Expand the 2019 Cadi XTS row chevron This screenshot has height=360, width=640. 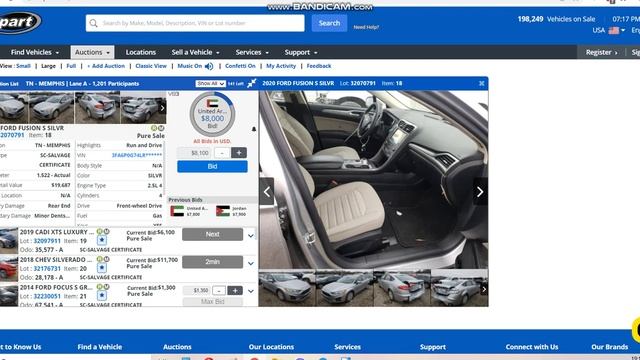point(251,236)
